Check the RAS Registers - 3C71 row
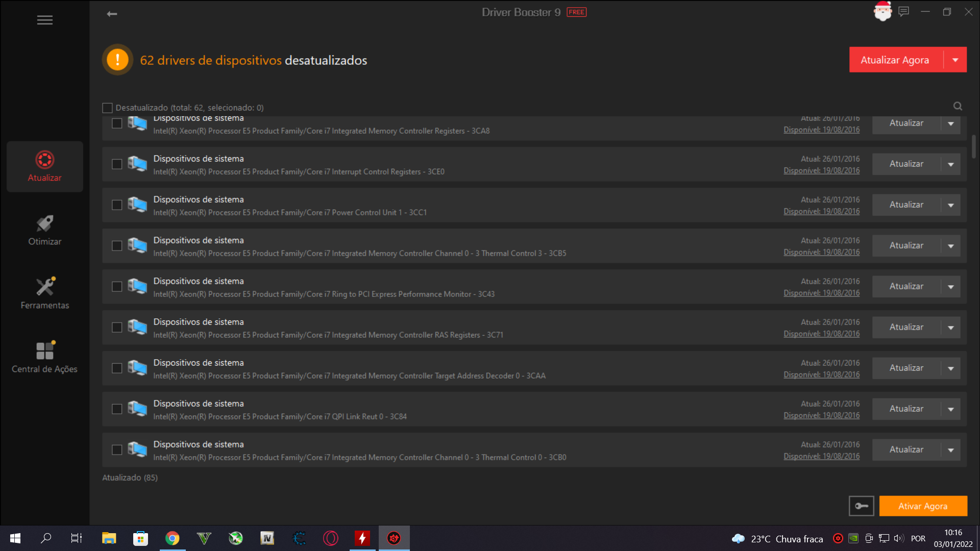This screenshot has width=980, height=551. [117, 328]
